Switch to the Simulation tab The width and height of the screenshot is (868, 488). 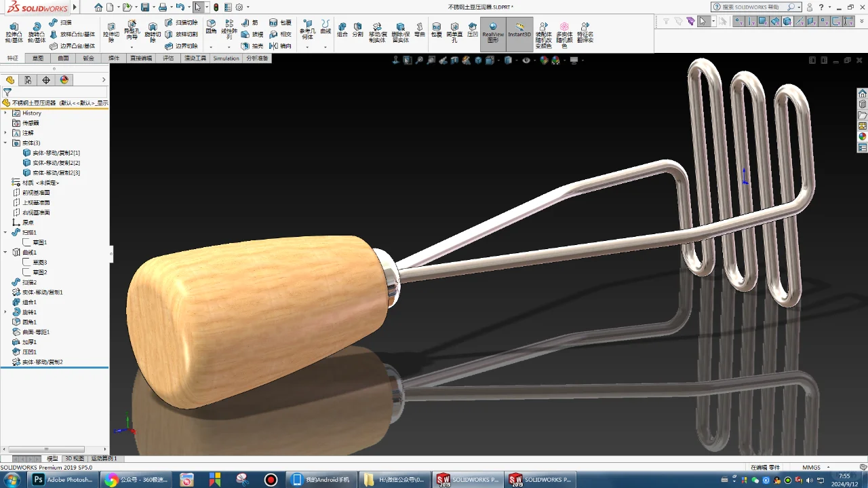click(x=226, y=58)
